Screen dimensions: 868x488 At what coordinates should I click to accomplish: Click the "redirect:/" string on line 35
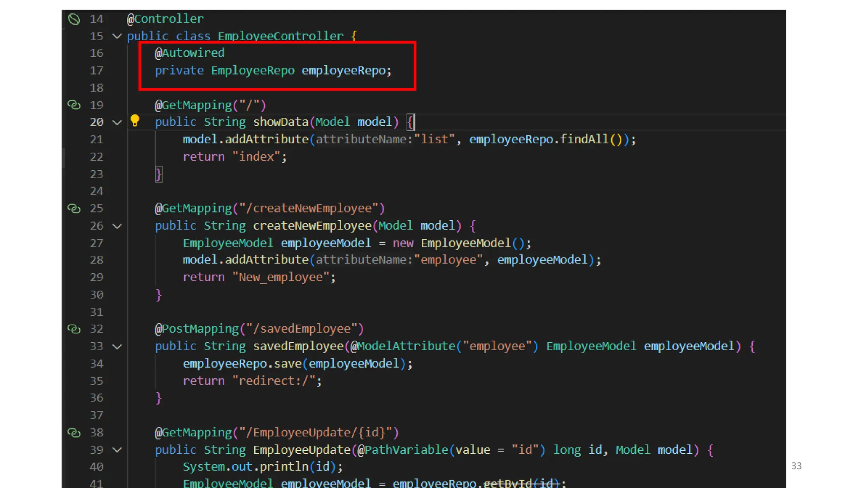274,381
